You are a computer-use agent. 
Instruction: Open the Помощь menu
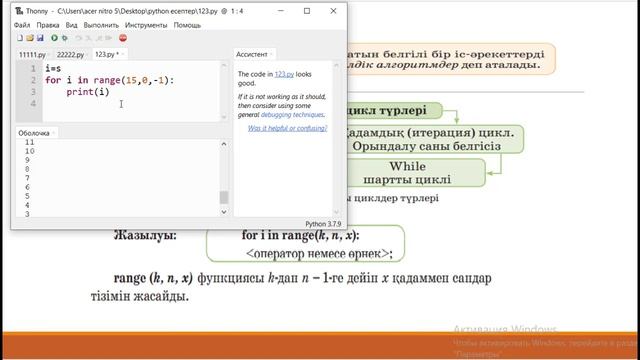coord(187,25)
